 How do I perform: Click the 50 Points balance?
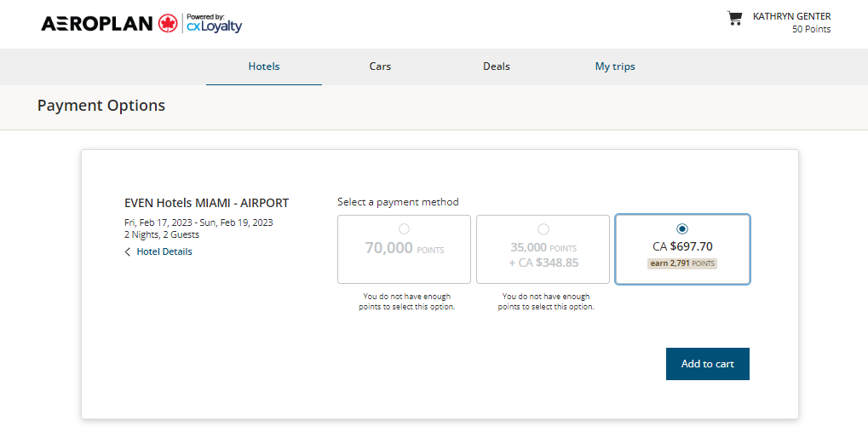coord(812,29)
